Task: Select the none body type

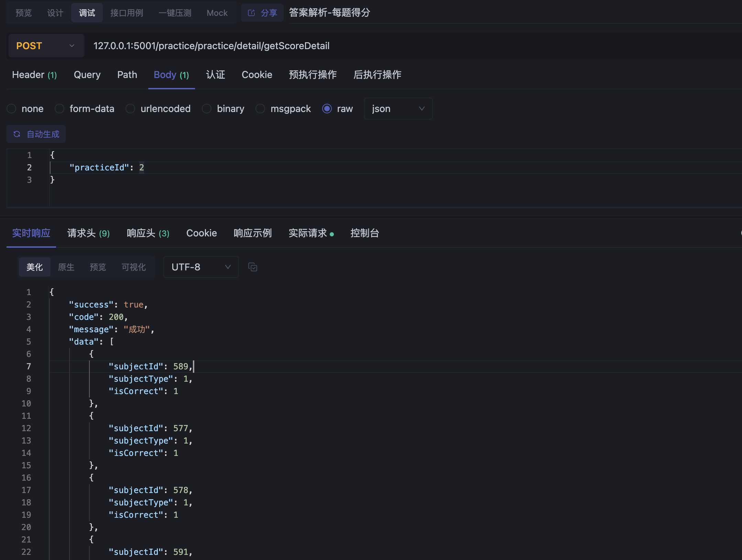Action: tap(11, 109)
